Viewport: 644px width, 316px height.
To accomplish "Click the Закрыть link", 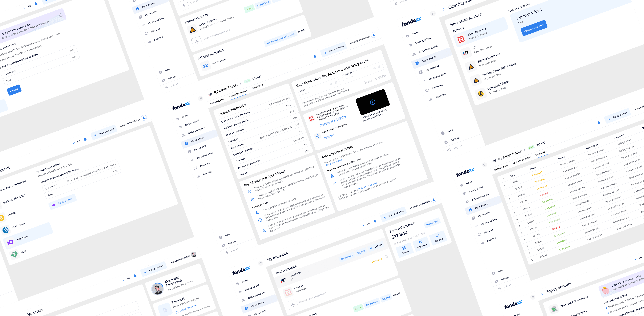I will click(368, 81).
